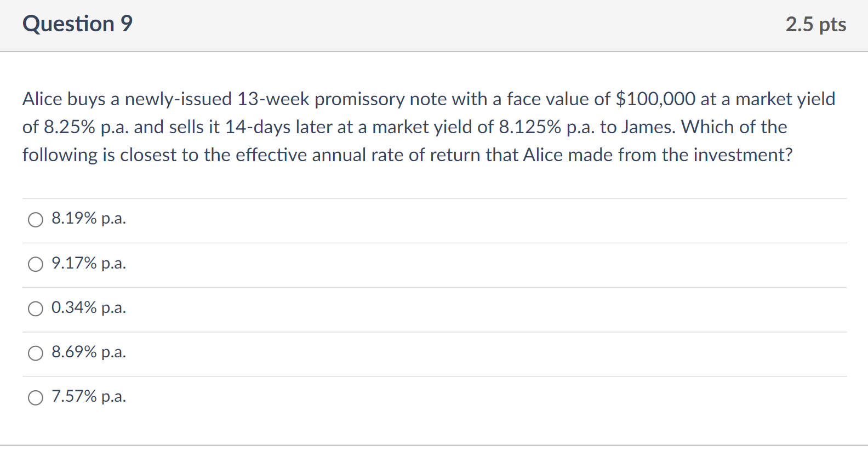This screenshot has height=462, width=868.
Task: Click the "8.69% p.a." answer label text
Action: [x=89, y=352]
